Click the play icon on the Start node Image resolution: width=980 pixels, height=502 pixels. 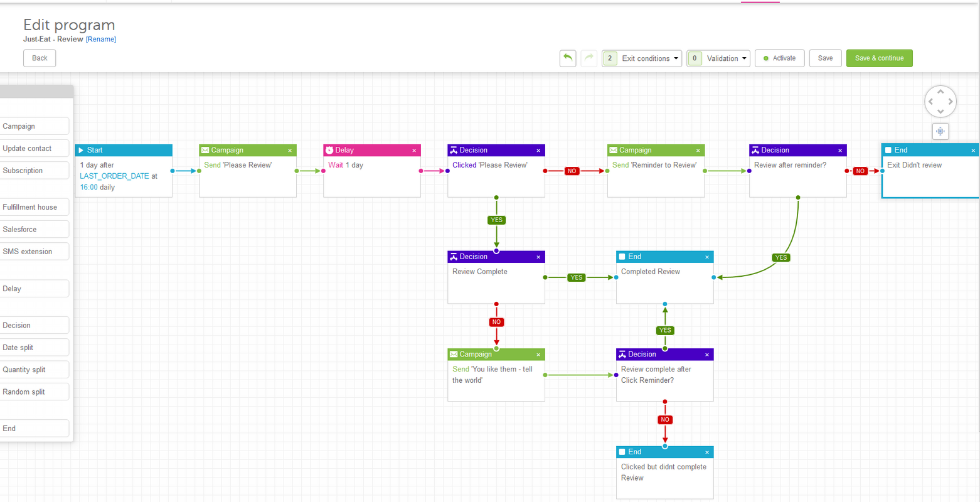click(x=80, y=150)
